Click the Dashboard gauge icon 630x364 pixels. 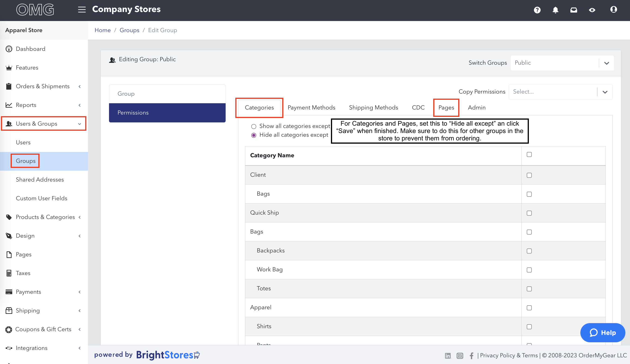click(x=9, y=49)
